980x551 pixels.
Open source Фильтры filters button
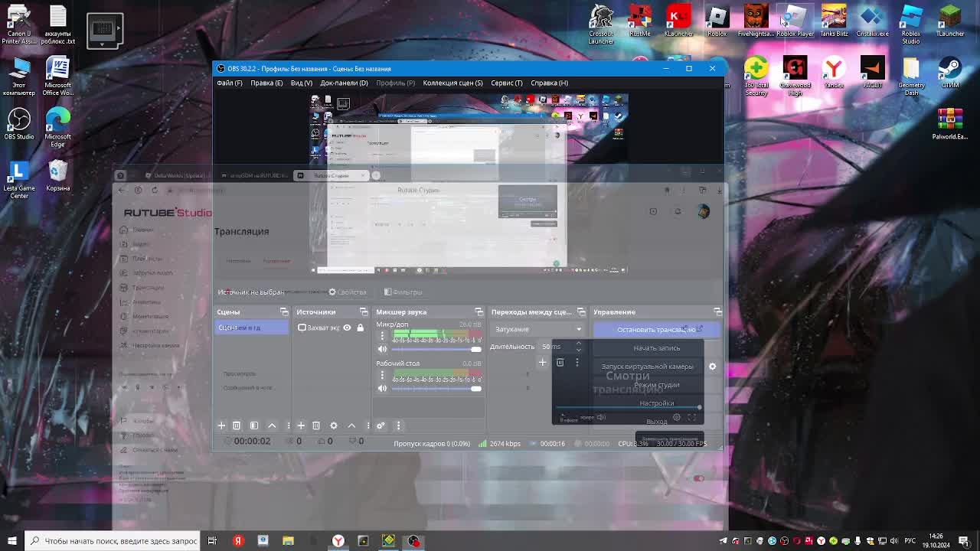[x=403, y=292]
